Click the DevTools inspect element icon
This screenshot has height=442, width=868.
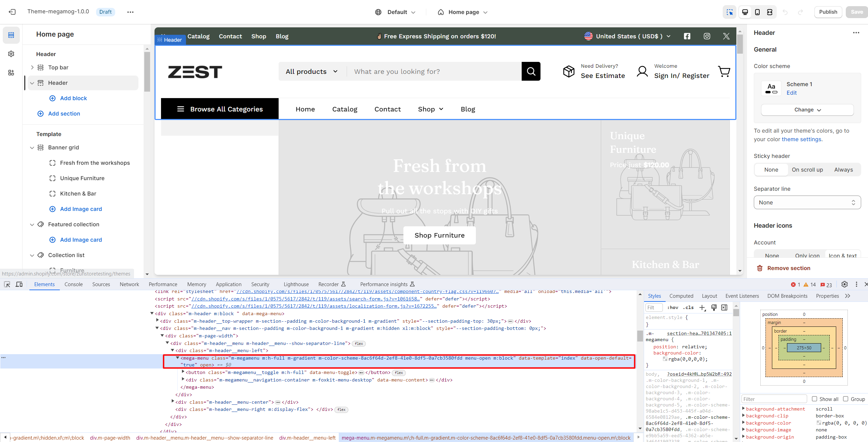point(7,284)
